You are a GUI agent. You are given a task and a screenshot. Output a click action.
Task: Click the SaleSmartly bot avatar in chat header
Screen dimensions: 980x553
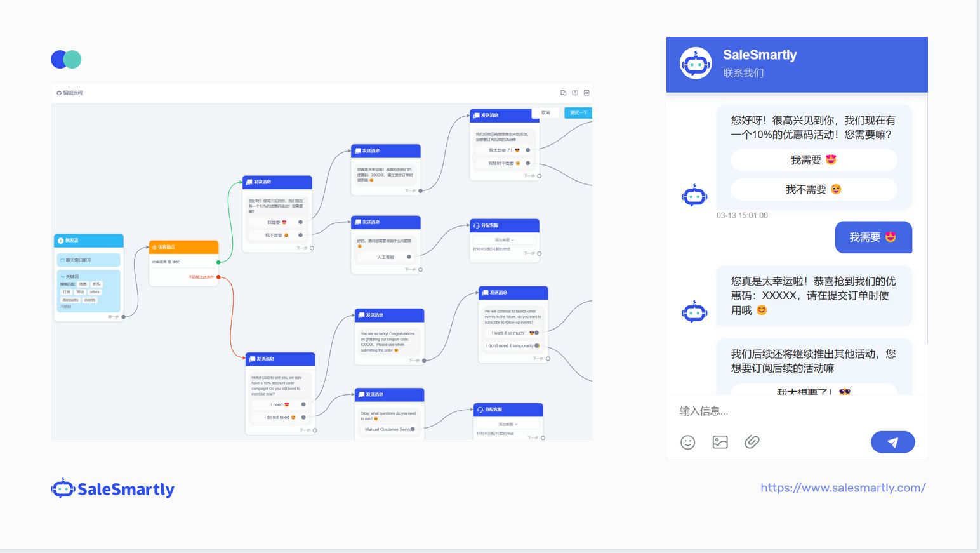tap(696, 63)
